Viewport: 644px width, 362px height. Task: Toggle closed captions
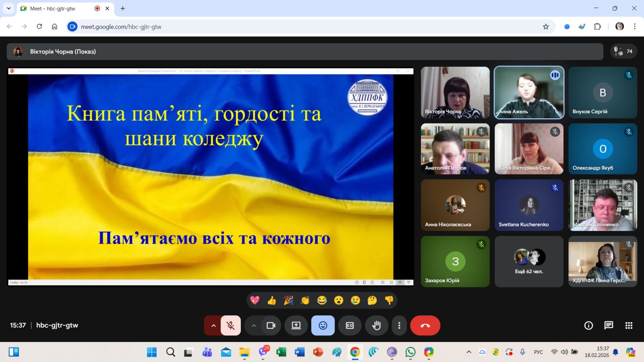350,325
